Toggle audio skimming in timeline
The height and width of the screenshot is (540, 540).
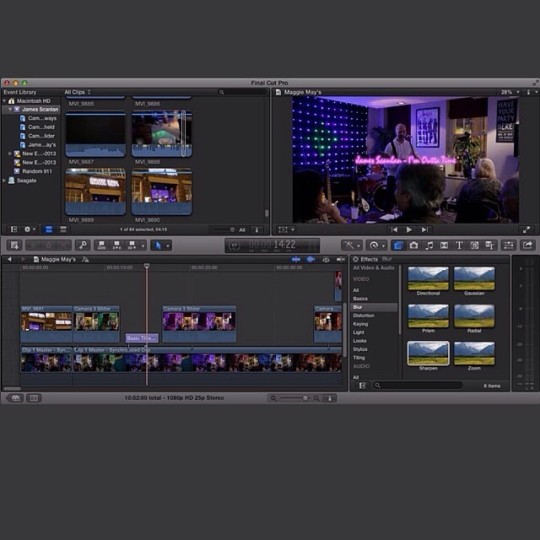[311, 259]
